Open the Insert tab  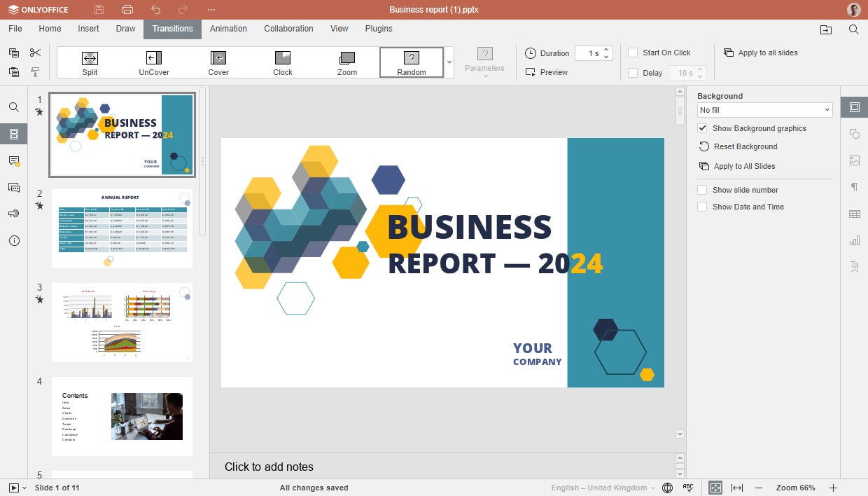click(x=88, y=29)
